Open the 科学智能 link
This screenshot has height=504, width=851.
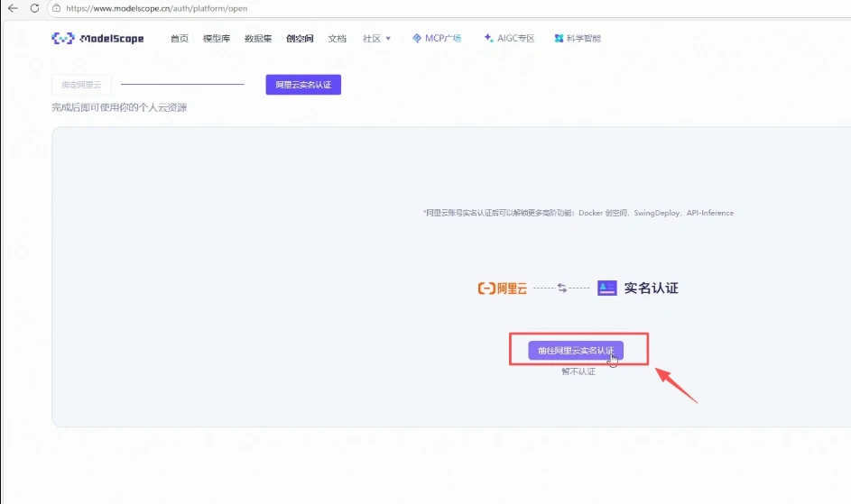point(578,39)
